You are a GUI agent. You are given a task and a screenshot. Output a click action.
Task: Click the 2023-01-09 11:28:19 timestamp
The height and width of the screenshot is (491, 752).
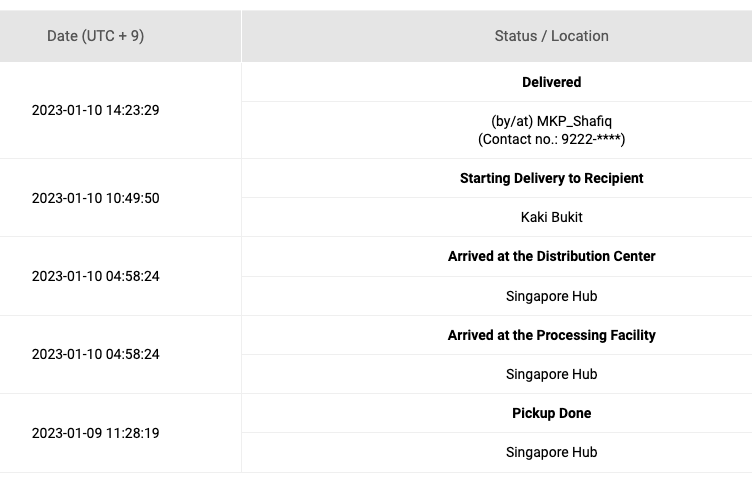[95, 434]
